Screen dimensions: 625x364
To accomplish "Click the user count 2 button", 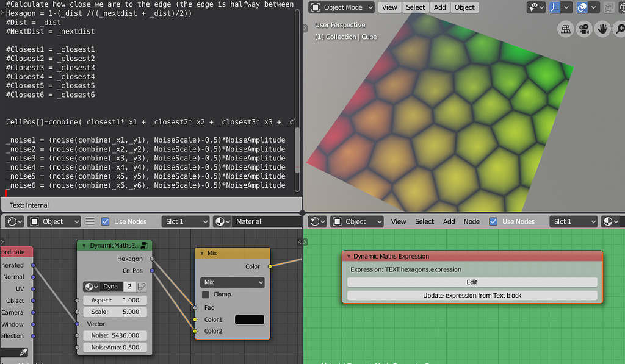I will (129, 287).
